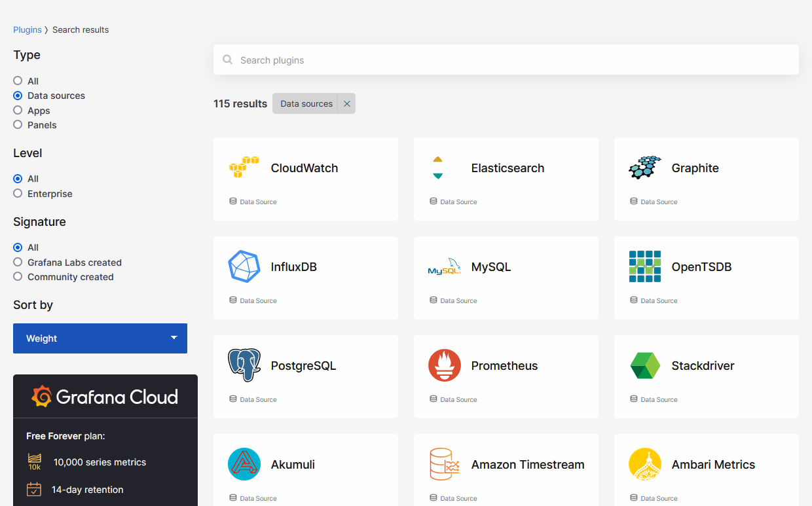Select All under Signature filter

point(18,247)
